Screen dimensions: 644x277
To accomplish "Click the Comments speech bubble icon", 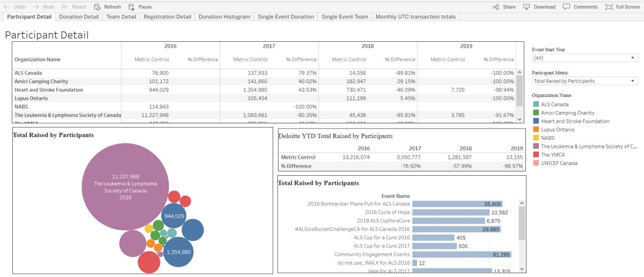I will coord(566,7).
